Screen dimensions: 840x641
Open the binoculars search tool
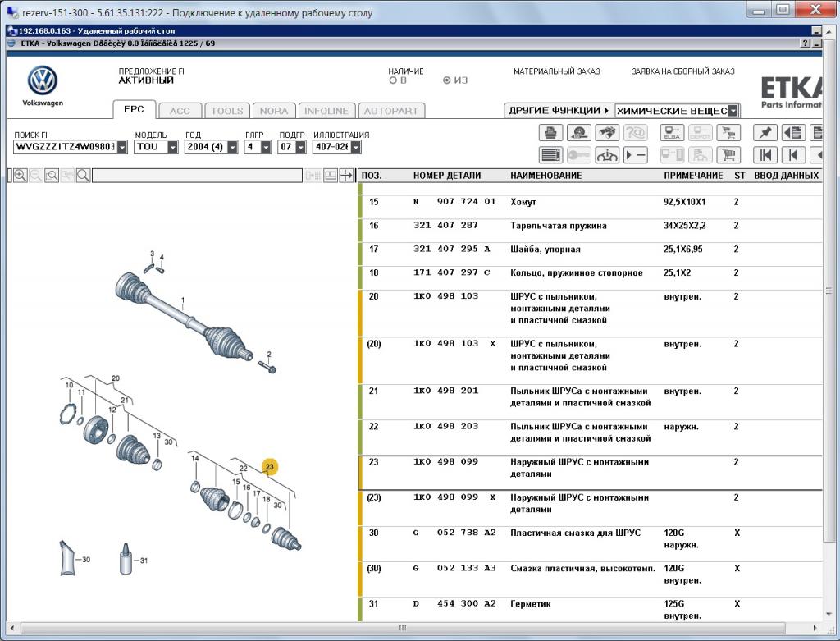click(x=607, y=132)
